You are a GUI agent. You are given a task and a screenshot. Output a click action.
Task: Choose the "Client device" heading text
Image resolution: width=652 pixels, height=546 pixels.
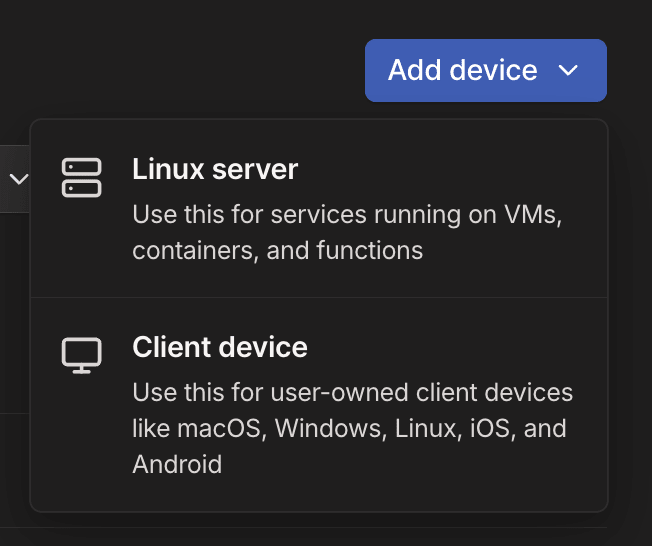pos(220,347)
